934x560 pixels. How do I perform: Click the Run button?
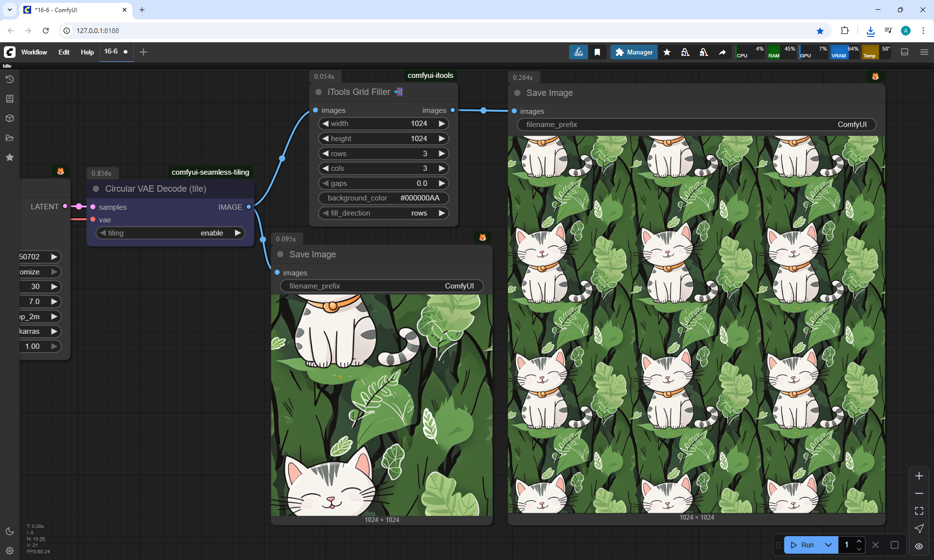click(x=802, y=545)
